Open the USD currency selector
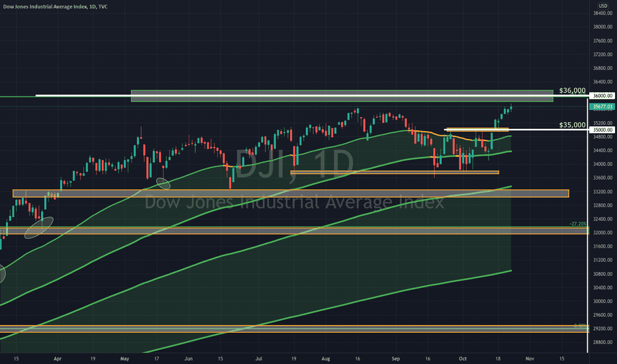 pos(603,5)
